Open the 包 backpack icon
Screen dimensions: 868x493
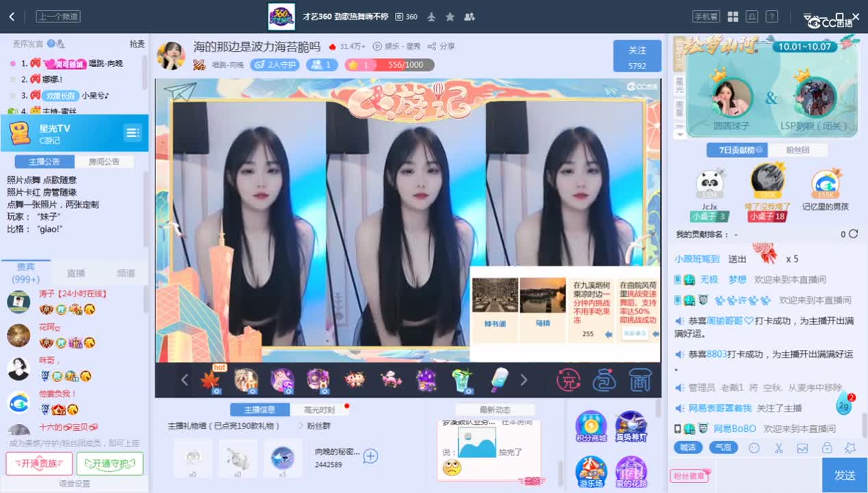604,380
